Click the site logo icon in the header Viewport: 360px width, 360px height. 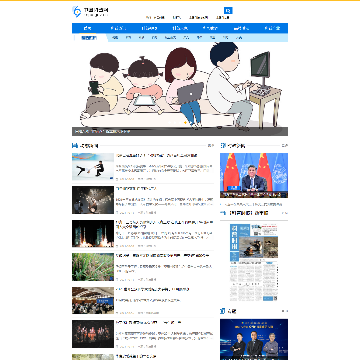77,11
